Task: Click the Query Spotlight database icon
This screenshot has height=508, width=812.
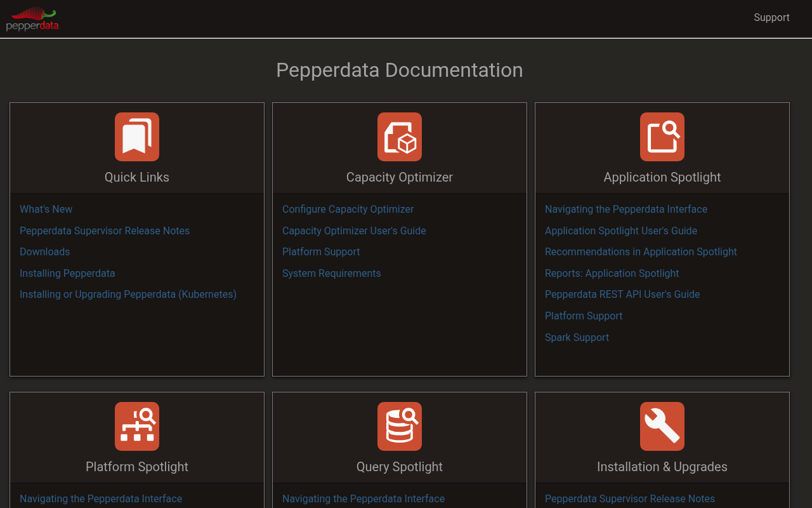Action: tap(400, 426)
